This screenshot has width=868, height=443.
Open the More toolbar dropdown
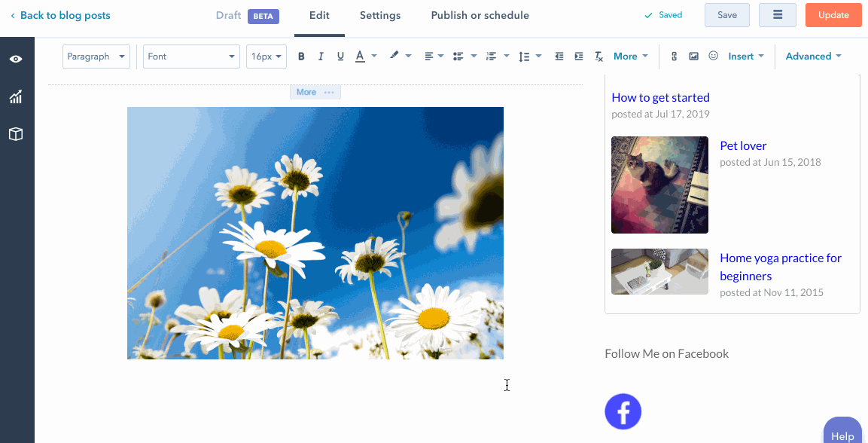pyautogui.click(x=631, y=56)
